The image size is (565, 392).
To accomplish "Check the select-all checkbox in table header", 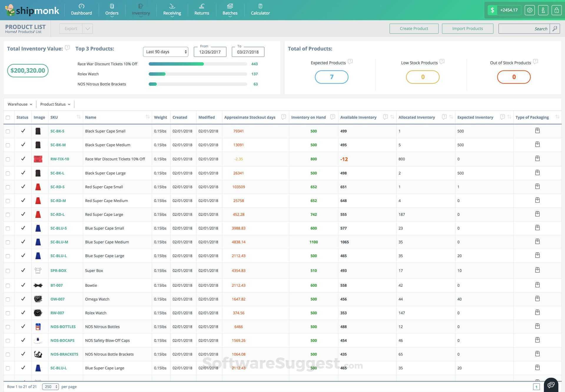I will click(8, 117).
